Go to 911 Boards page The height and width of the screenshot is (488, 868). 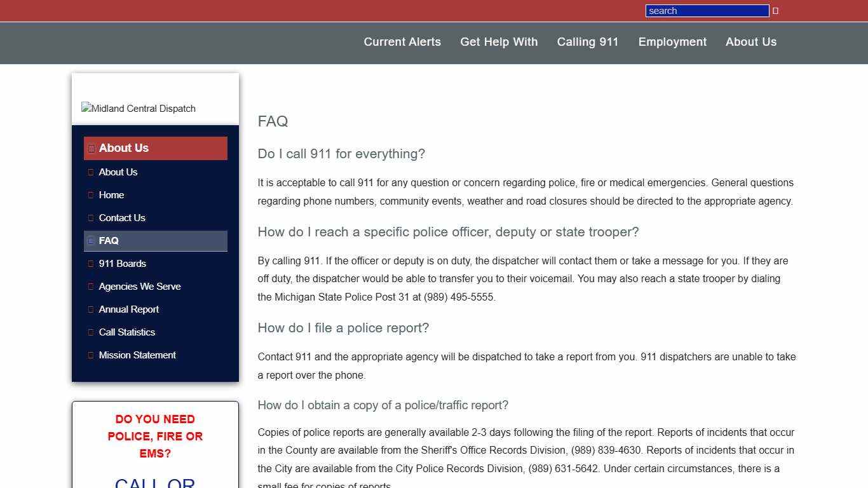click(122, 264)
